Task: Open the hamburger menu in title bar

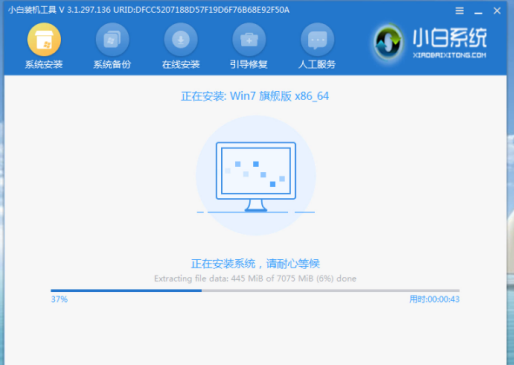Action: [x=459, y=11]
